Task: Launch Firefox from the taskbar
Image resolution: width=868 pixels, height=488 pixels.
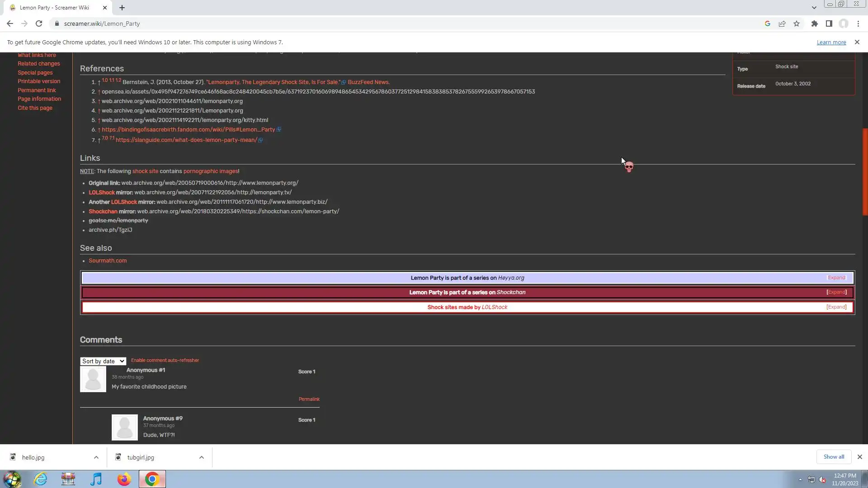Action: coord(124,479)
